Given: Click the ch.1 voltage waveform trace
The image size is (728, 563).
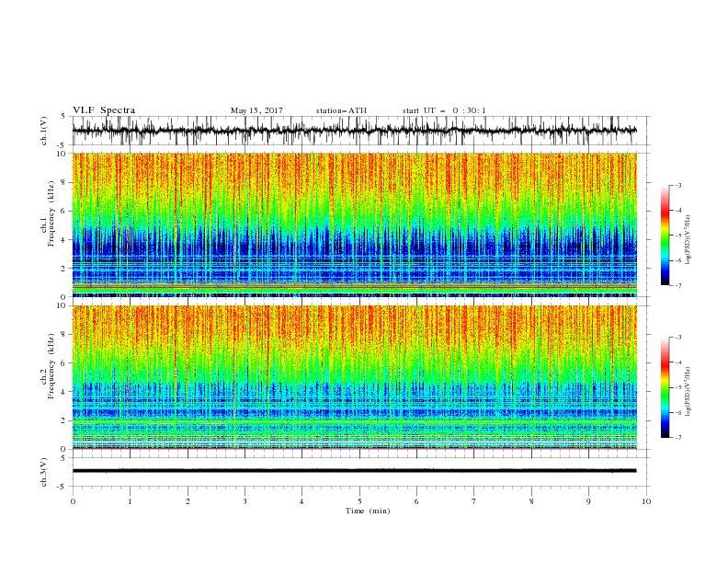Looking at the screenshot, I should [355, 131].
